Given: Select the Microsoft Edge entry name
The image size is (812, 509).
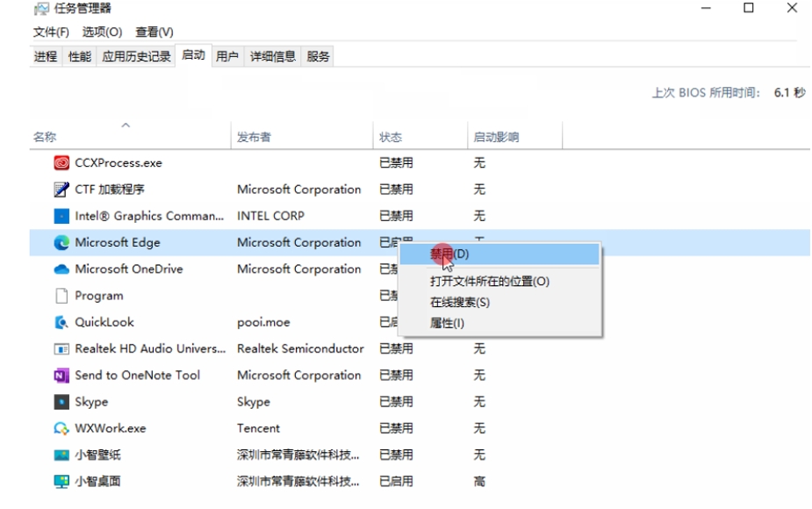Looking at the screenshot, I should pyautogui.click(x=118, y=242).
